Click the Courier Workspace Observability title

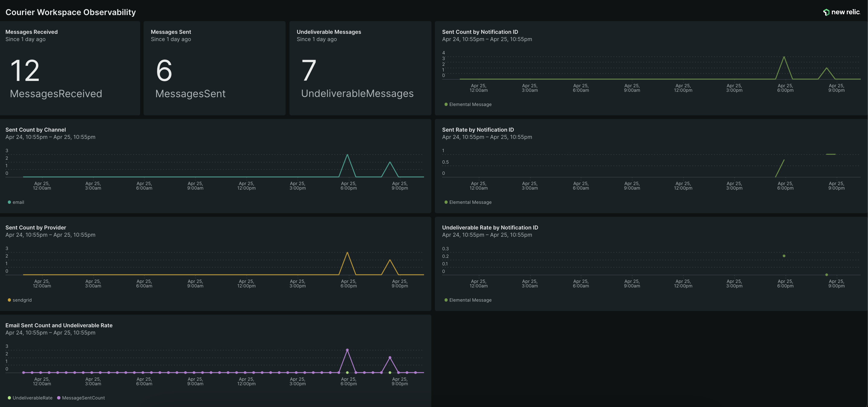70,12
